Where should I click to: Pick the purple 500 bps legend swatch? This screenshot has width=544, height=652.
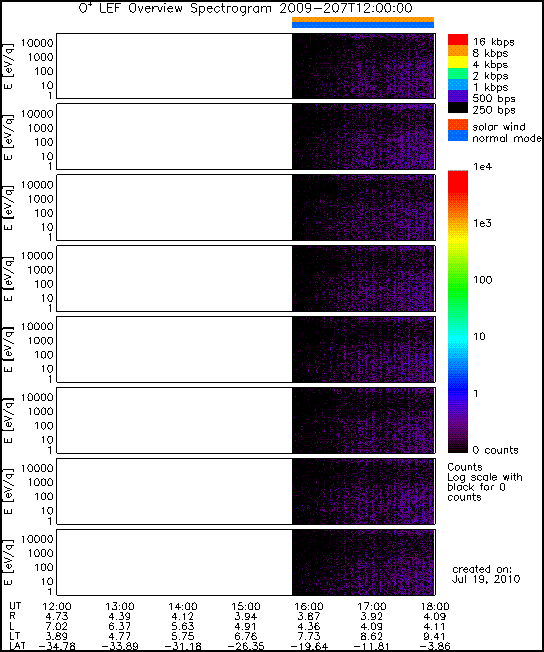point(458,96)
